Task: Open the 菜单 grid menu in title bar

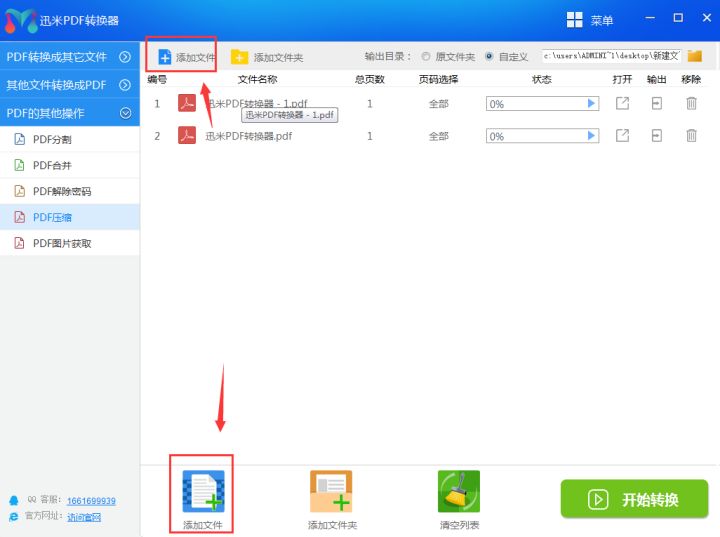Action: (576, 20)
